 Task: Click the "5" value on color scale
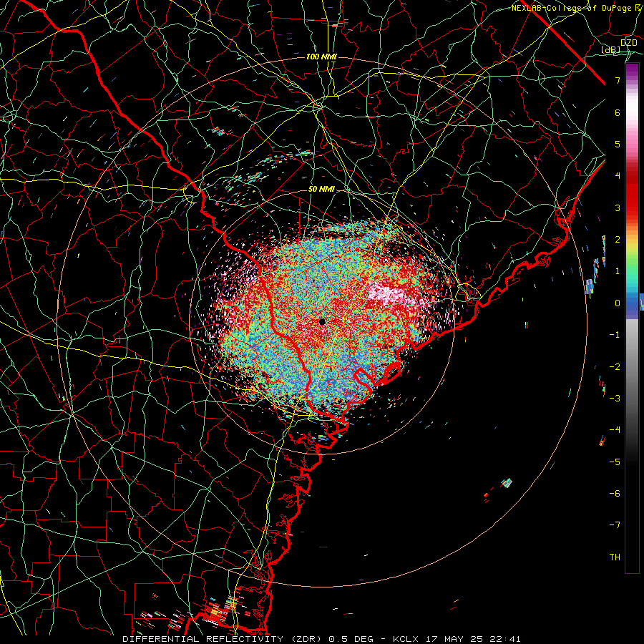[x=618, y=144]
